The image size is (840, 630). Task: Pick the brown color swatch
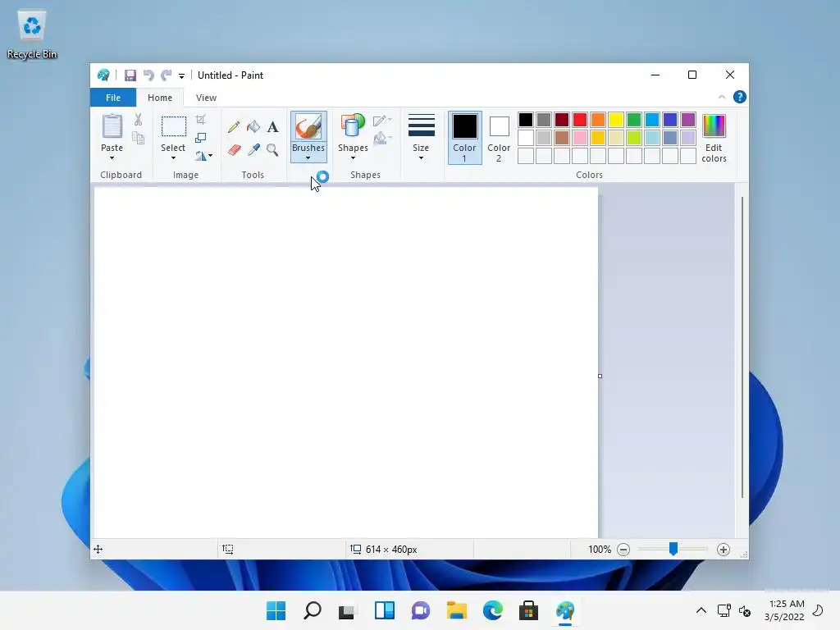(561, 138)
